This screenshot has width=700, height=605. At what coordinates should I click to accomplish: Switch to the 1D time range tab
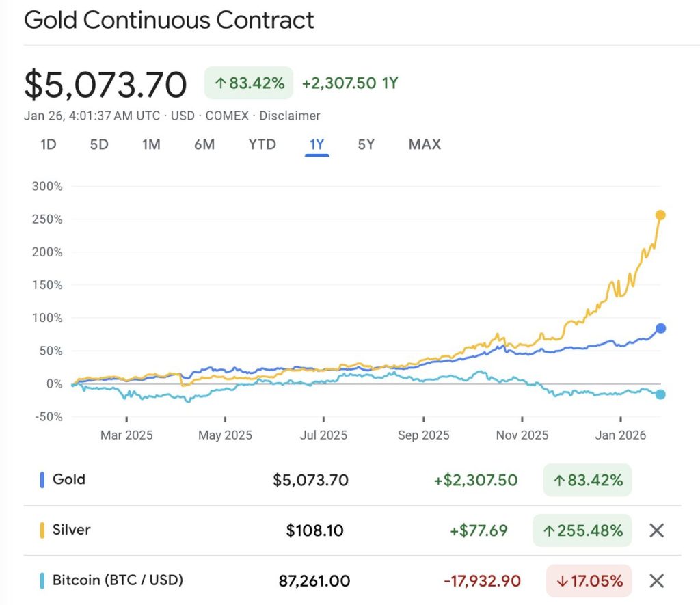[47, 144]
